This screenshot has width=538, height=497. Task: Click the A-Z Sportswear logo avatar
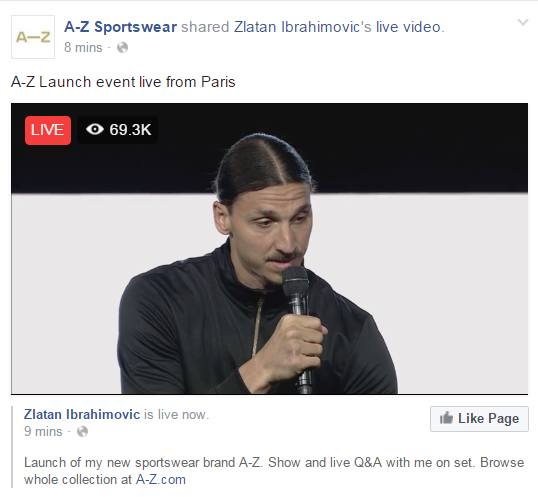tap(33, 37)
